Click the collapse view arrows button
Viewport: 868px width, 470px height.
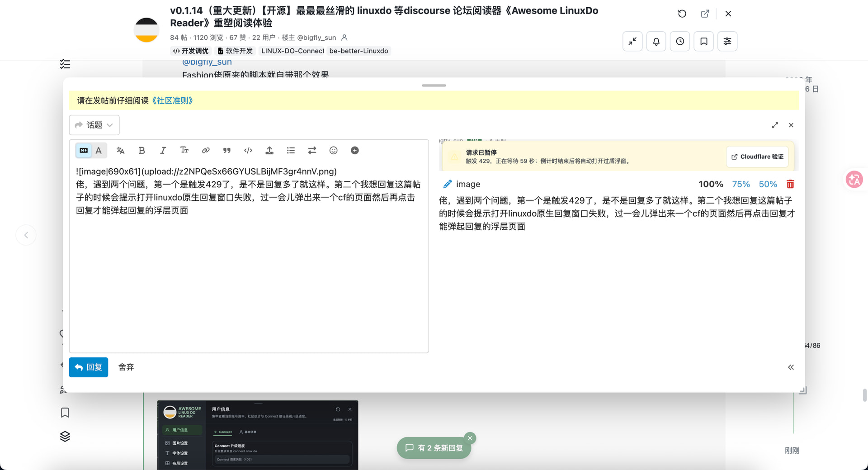point(632,41)
